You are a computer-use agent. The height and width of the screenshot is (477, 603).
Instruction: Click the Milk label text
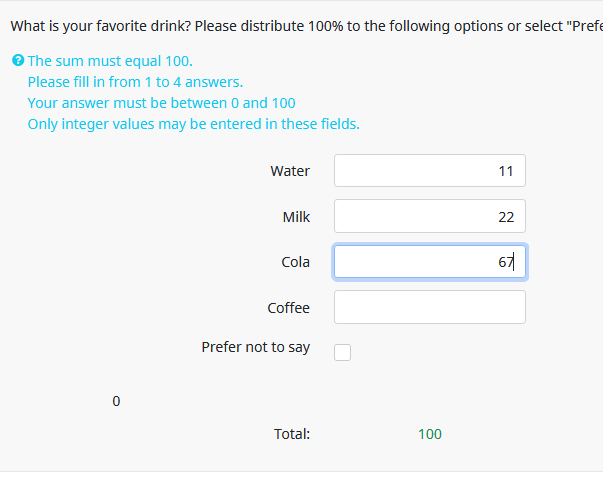(296, 217)
